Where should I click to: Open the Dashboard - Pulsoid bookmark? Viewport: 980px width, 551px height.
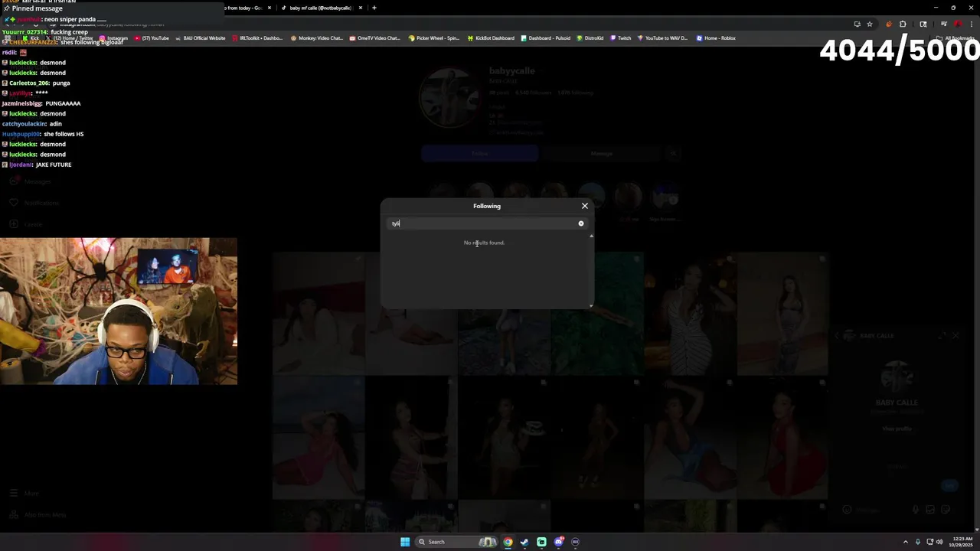point(546,38)
